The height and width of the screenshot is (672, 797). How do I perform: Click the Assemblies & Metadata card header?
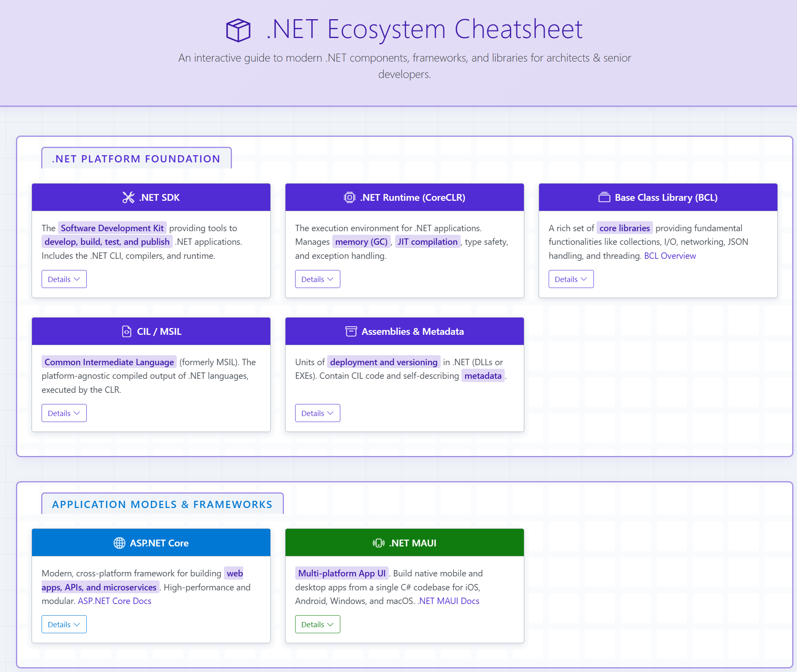(405, 332)
